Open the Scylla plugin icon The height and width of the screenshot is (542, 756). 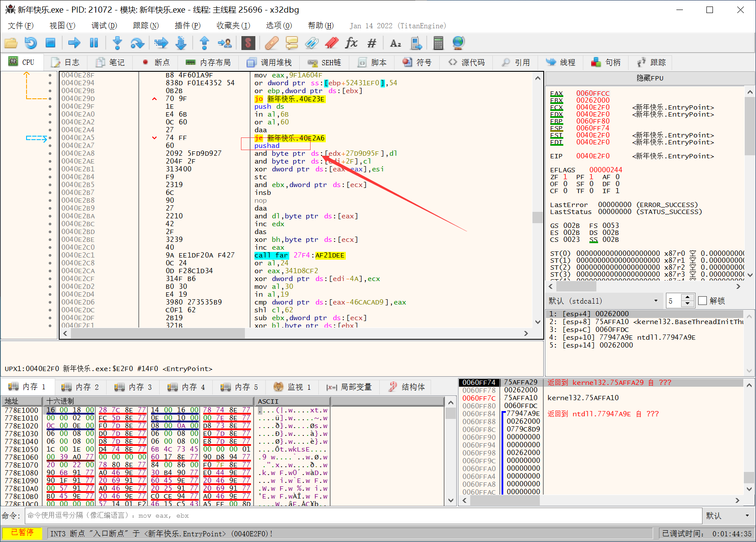point(248,43)
